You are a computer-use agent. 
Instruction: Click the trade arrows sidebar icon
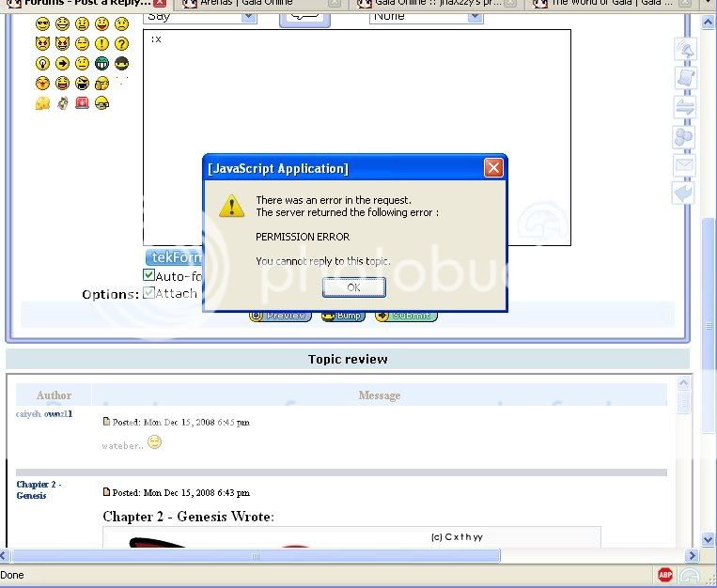click(x=684, y=107)
